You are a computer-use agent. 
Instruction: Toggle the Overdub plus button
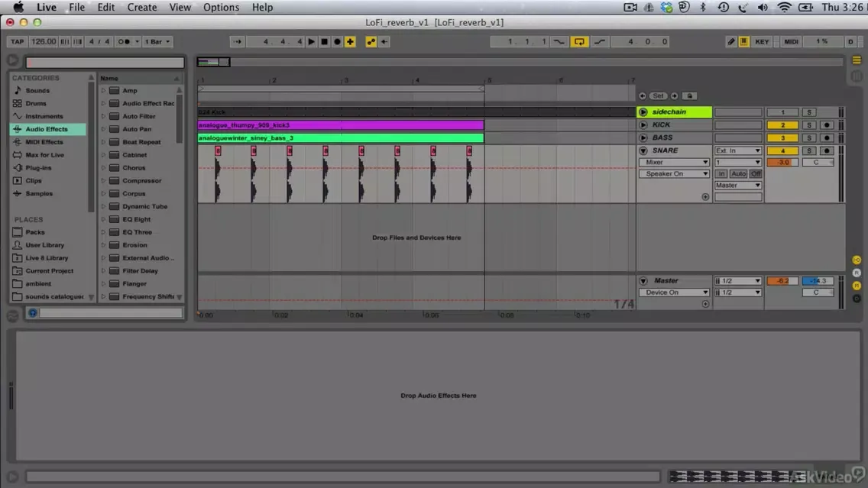351,41
